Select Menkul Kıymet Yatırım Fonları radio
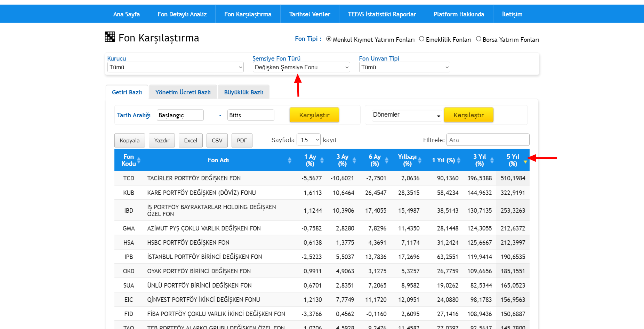 coord(329,39)
